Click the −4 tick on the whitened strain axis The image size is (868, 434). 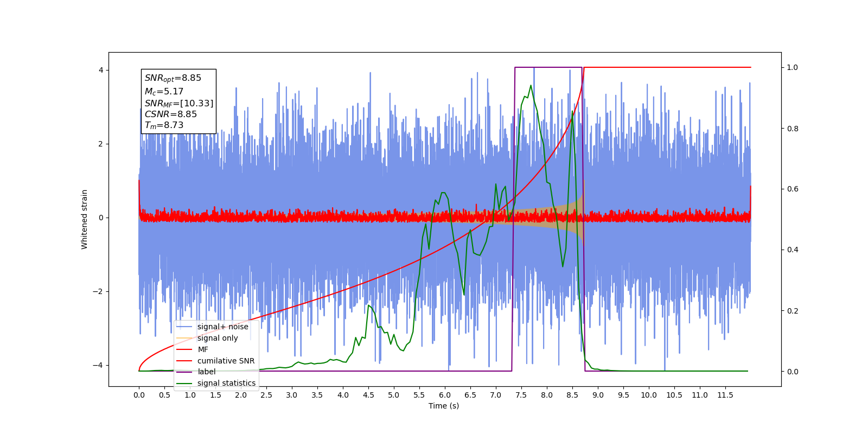click(x=98, y=365)
